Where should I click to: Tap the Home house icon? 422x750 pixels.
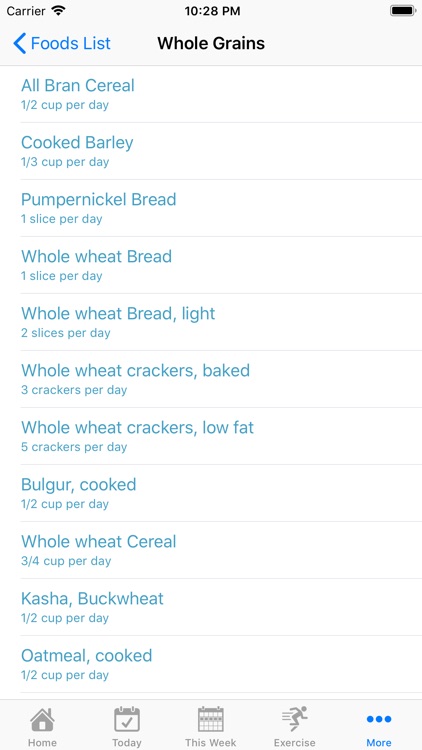click(x=42, y=719)
